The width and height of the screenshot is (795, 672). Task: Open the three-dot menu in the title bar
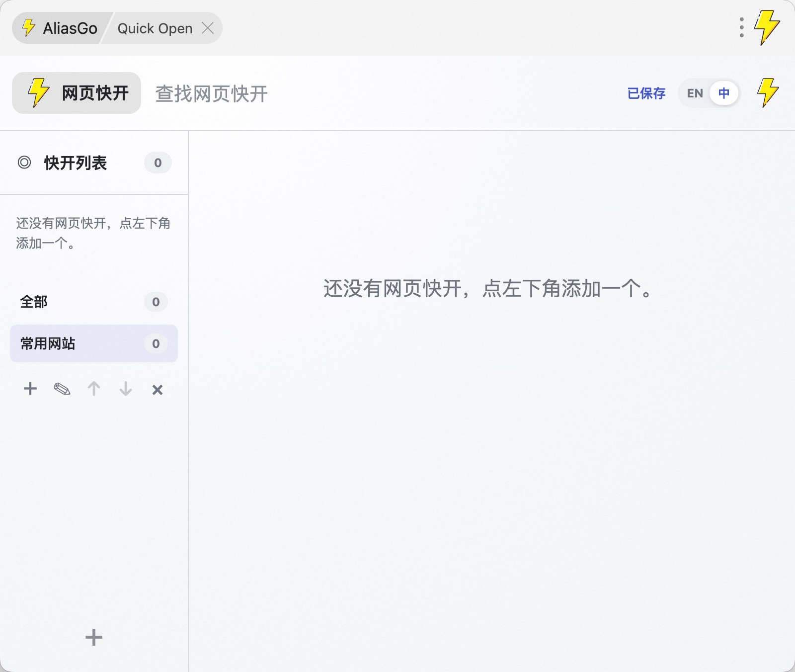(741, 28)
